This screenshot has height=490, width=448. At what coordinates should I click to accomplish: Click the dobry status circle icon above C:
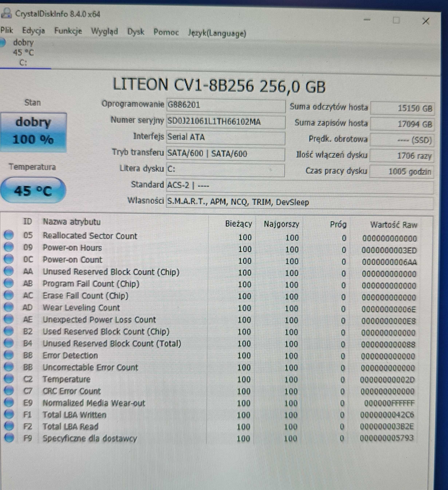click(2, 42)
